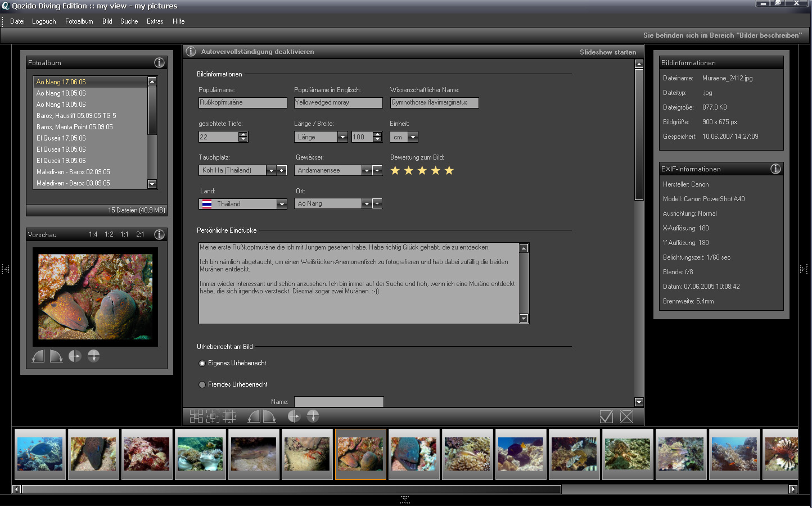Open the EXIF-Informationen info icon
Screen dimensions: 812x508
click(x=775, y=169)
